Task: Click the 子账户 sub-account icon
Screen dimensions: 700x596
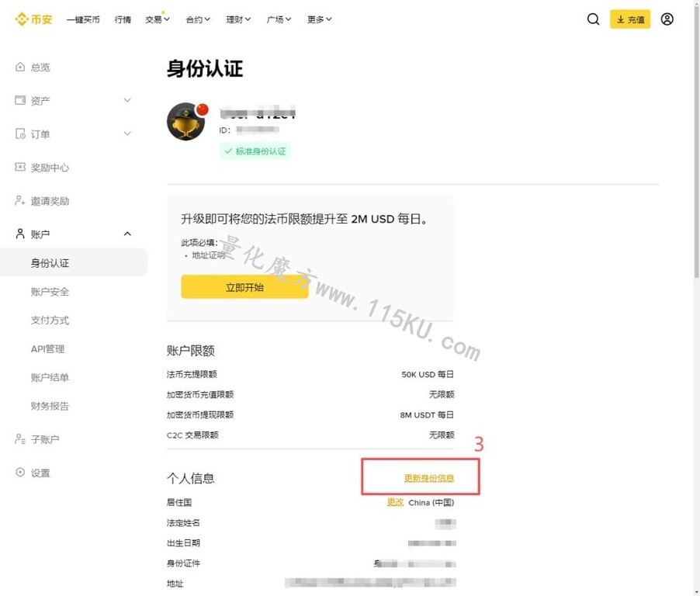Action: click(20, 439)
